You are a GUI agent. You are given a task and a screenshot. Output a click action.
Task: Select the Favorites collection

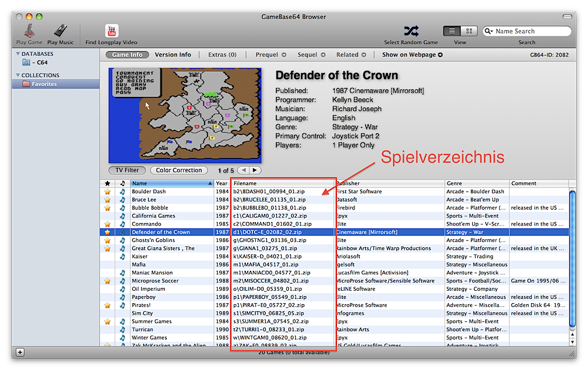[x=55, y=84]
